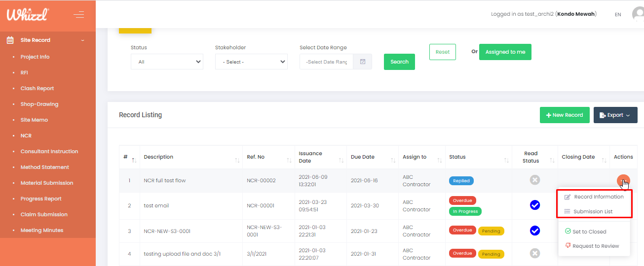
Task: Click the Select Date Range input field
Action: 326,62
